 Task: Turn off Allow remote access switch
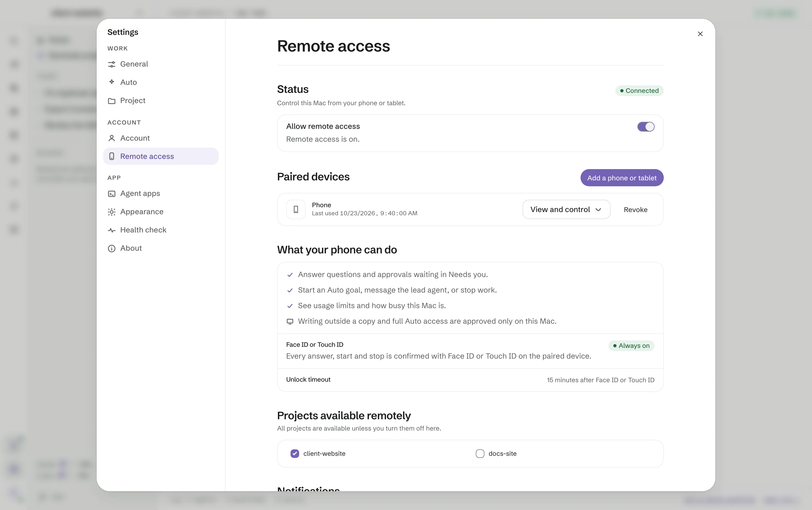tap(646, 127)
